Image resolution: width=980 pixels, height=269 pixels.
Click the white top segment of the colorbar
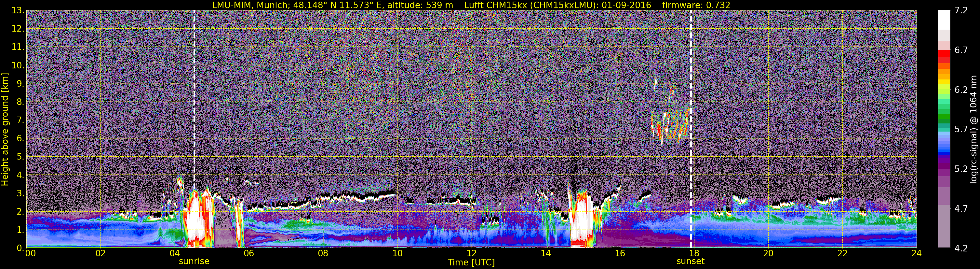(944, 20)
